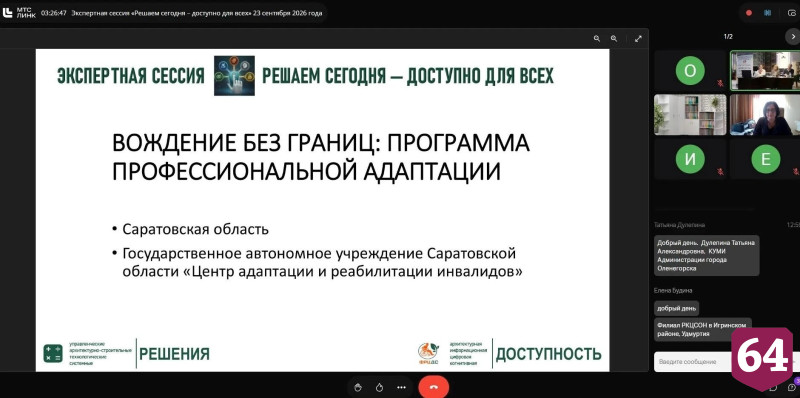
Task: Click sender name Татьяна Дулепина in chat
Action: click(x=680, y=225)
